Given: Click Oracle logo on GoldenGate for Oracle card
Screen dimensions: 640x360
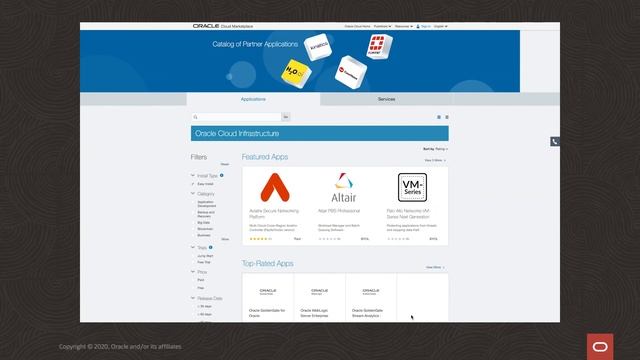Looking at the screenshot, I should (268, 291).
